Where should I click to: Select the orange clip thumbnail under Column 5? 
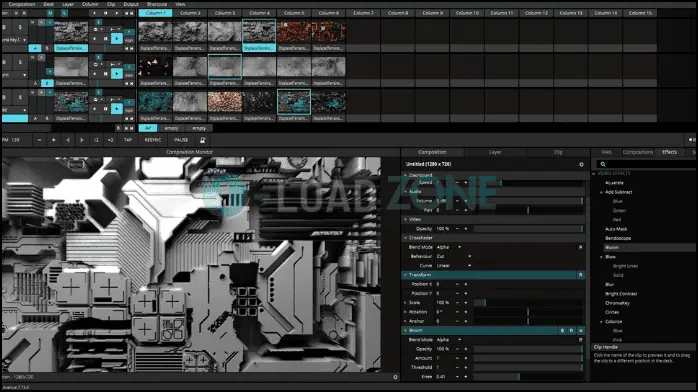pos(294,32)
